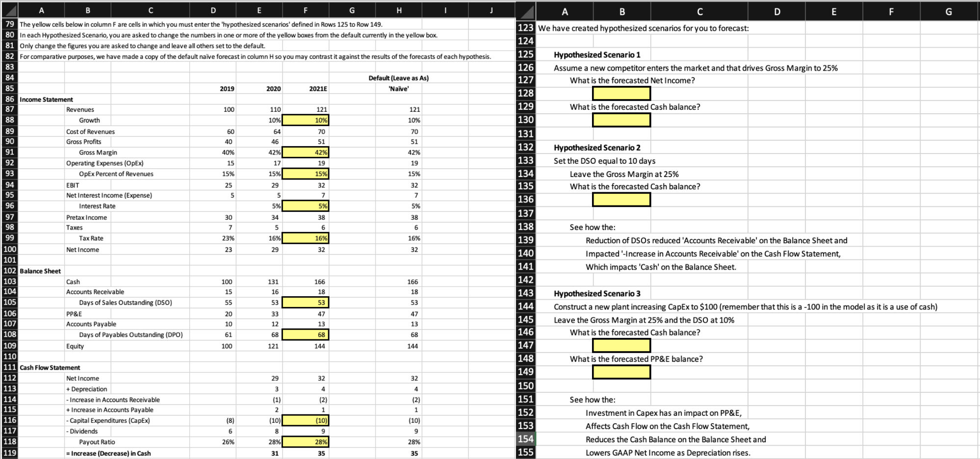The width and height of the screenshot is (980, 459).
Task: Click the select-all corner of the right sheet
Action: (x=526, y=12)
